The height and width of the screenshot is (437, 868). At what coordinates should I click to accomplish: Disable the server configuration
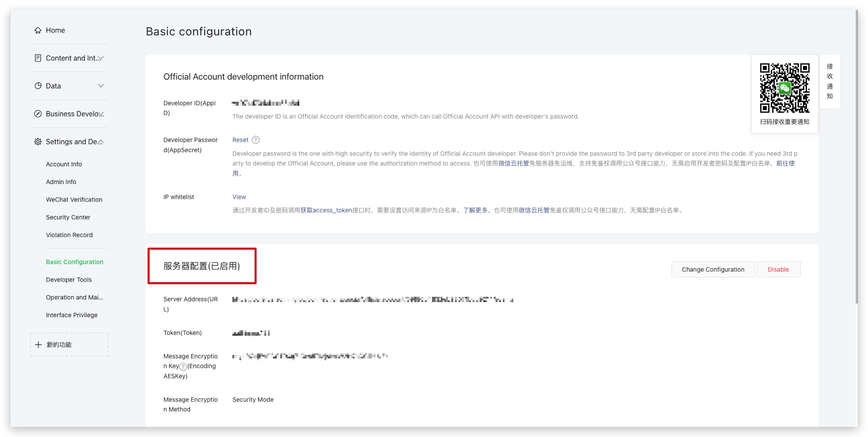tap(778, 269)
